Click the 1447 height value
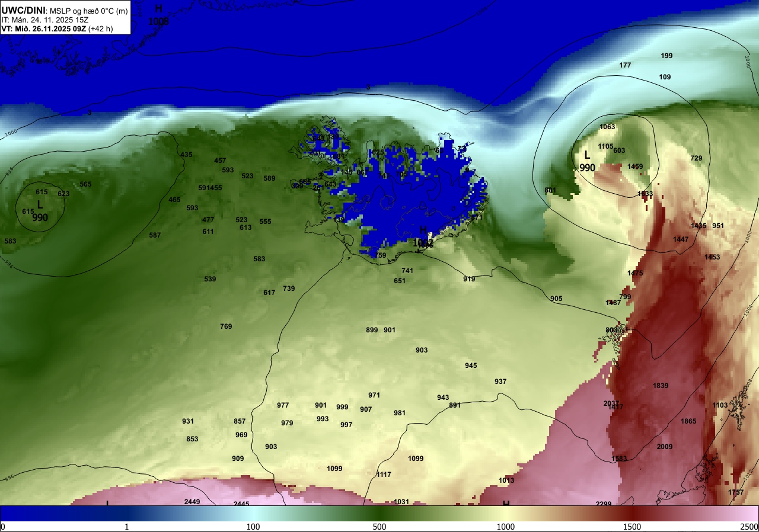This screenshot has height=532, width=759. (681, 239)
